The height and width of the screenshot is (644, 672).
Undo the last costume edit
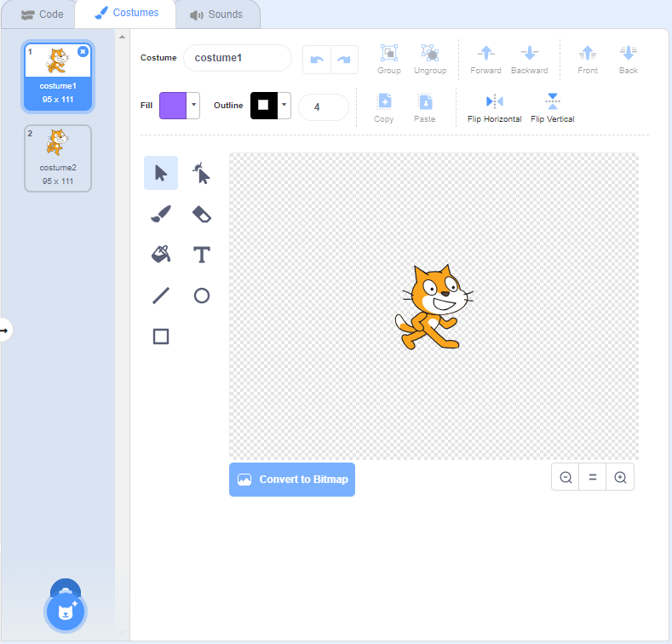point(317,60)
